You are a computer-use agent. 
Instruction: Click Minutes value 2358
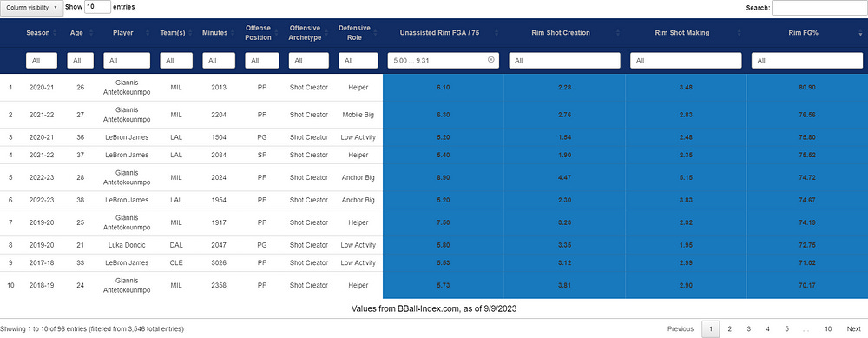click(x=218, y=285)
